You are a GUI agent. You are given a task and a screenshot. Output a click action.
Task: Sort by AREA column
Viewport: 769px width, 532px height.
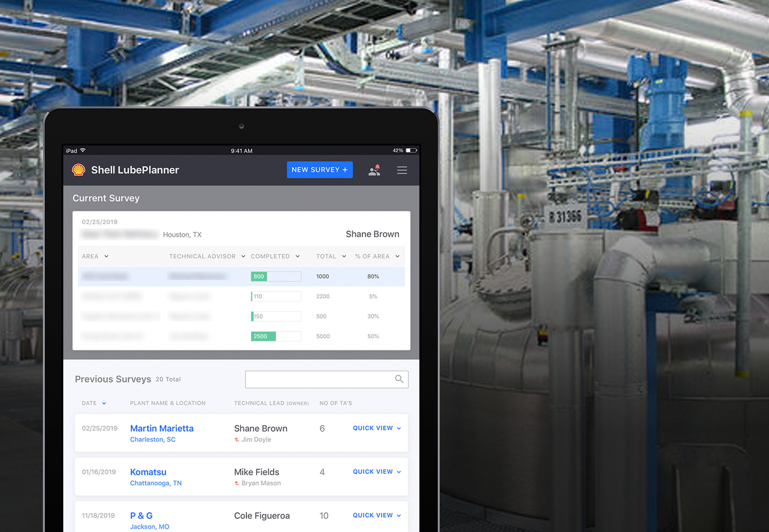pos(95,256)
